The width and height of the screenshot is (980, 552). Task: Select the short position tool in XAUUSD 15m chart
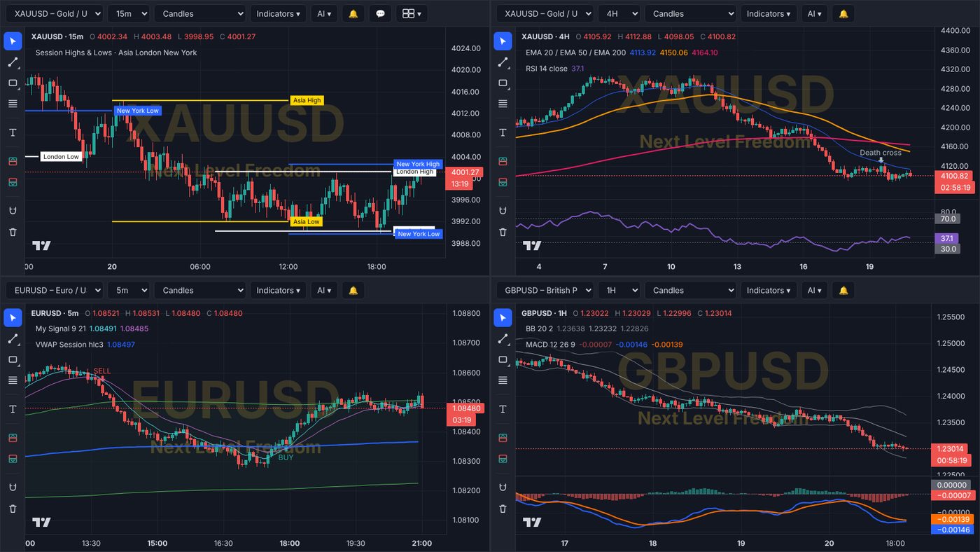point(13,182)
